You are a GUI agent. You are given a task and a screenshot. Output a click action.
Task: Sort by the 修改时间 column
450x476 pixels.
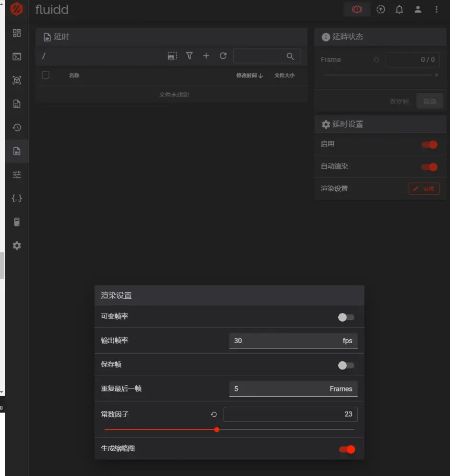pyautogui.click(x=249, y=76)
